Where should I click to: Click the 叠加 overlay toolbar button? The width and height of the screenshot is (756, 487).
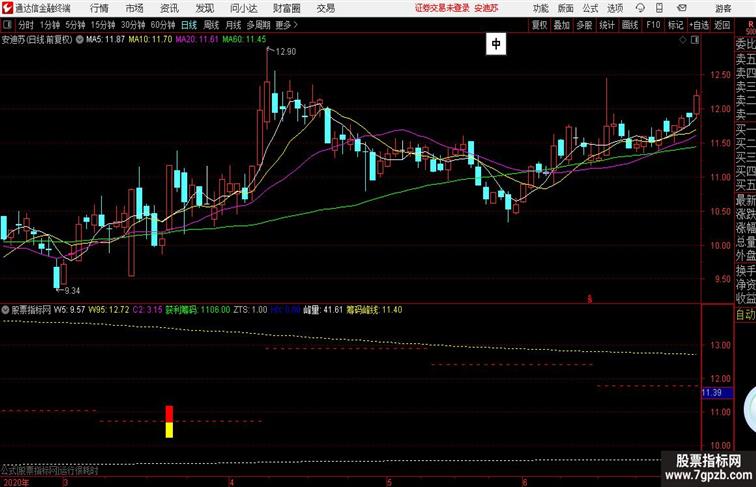point(562,25)
